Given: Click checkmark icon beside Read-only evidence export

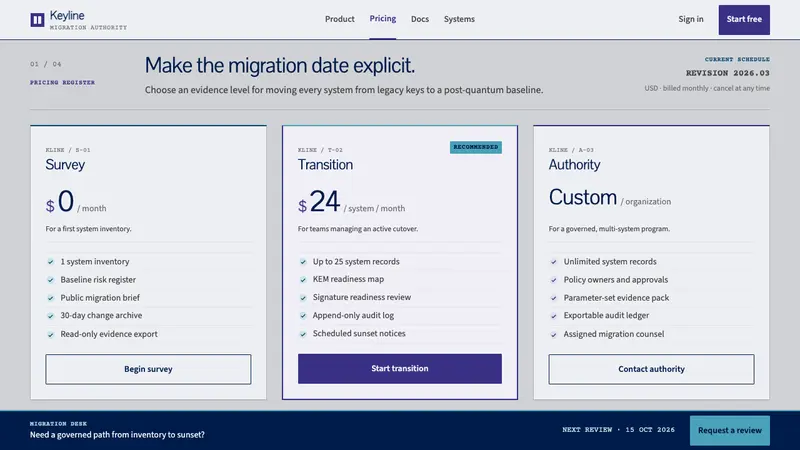Looking at the screenshot, I should pos(51,334).
